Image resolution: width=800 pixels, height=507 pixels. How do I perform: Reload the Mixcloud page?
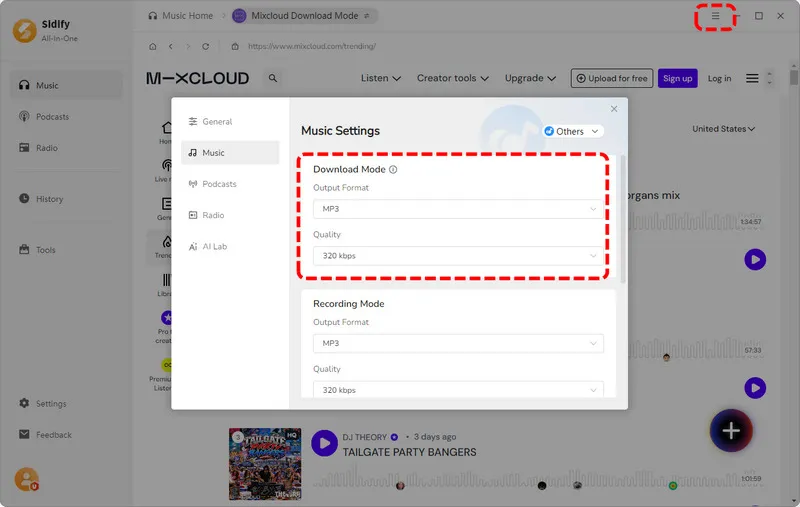[x=206, y=46]
